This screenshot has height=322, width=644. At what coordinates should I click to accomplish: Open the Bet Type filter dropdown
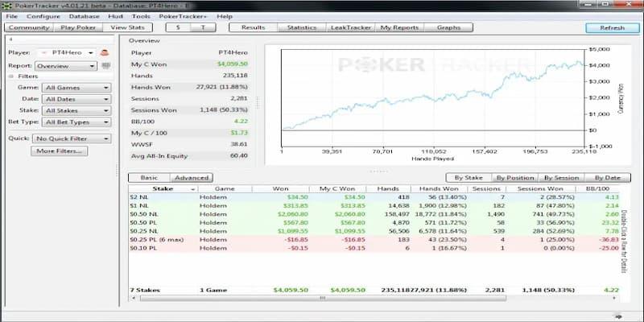coord(76,122)
